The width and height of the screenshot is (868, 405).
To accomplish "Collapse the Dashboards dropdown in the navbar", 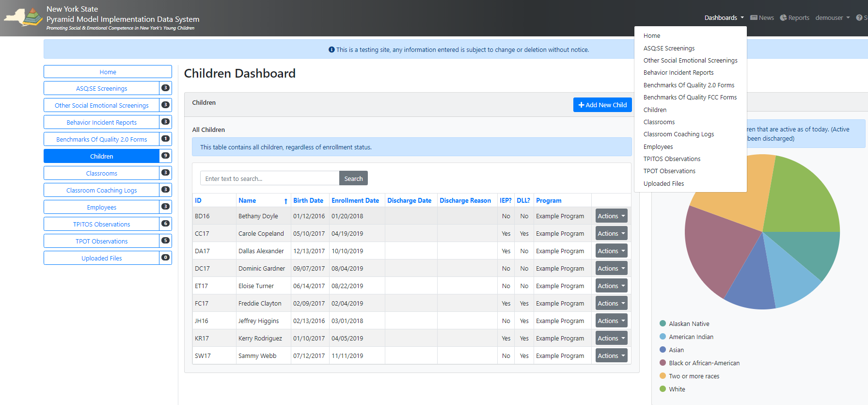I will [x=724, y=18].
